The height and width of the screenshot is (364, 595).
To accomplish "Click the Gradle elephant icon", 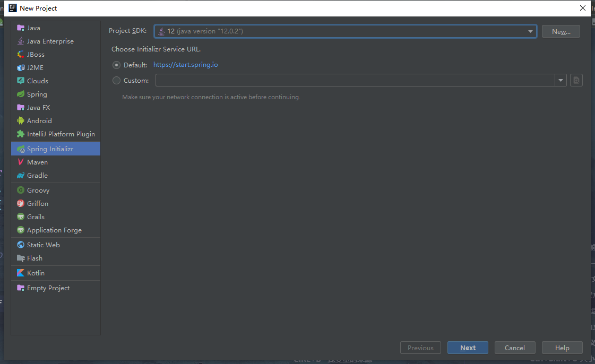I will click(21, 176).
